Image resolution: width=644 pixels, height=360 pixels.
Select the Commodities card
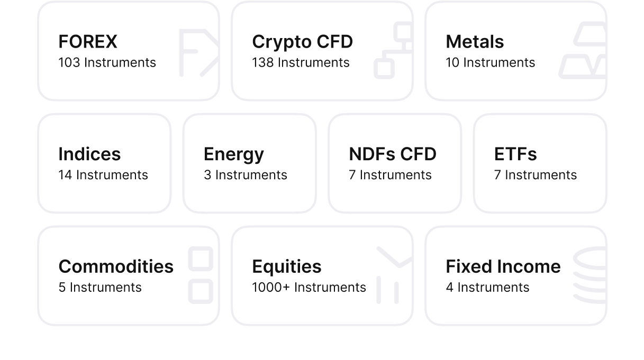pyautogui.click(x=128, y=275)
